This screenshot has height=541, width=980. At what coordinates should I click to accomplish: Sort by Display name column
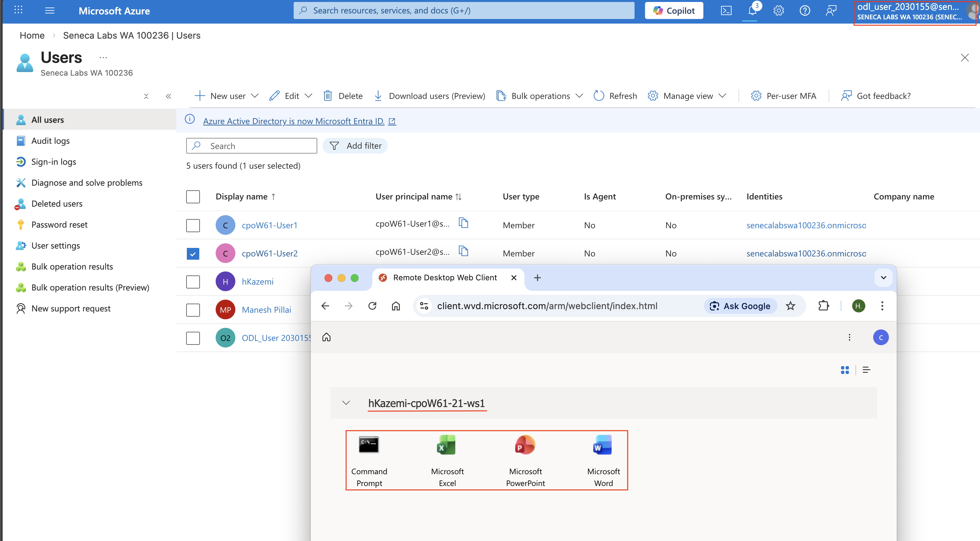245,196
